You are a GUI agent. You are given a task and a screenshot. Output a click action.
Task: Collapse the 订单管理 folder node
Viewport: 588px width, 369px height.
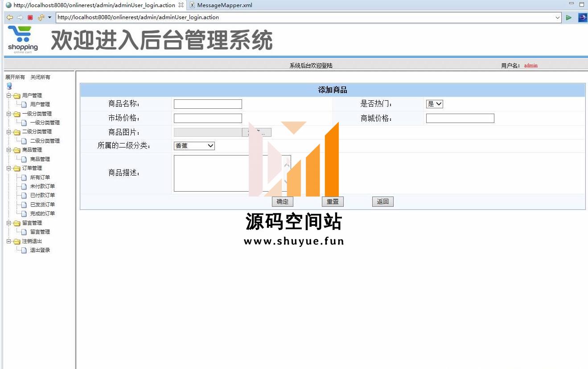[x=8, y=168]
